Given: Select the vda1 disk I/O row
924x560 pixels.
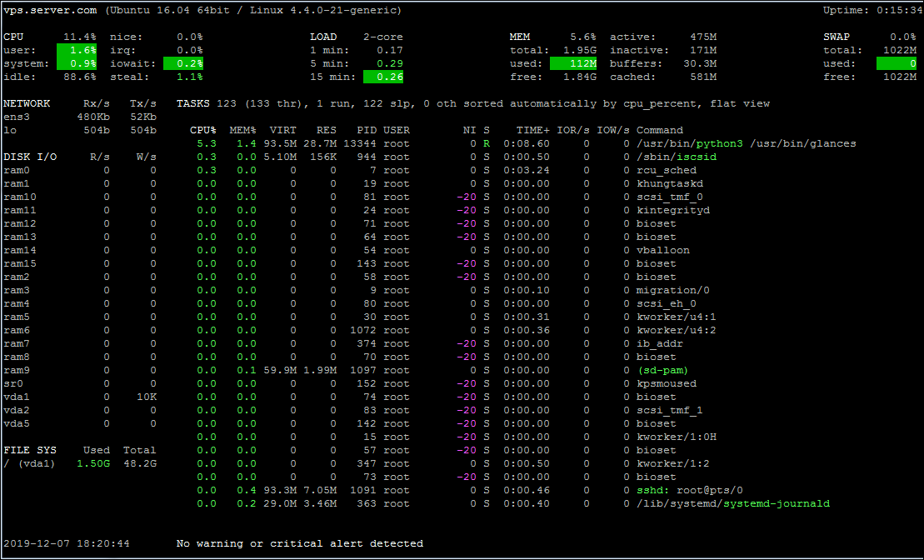Looking at the screenshot, I should (80, 397).
